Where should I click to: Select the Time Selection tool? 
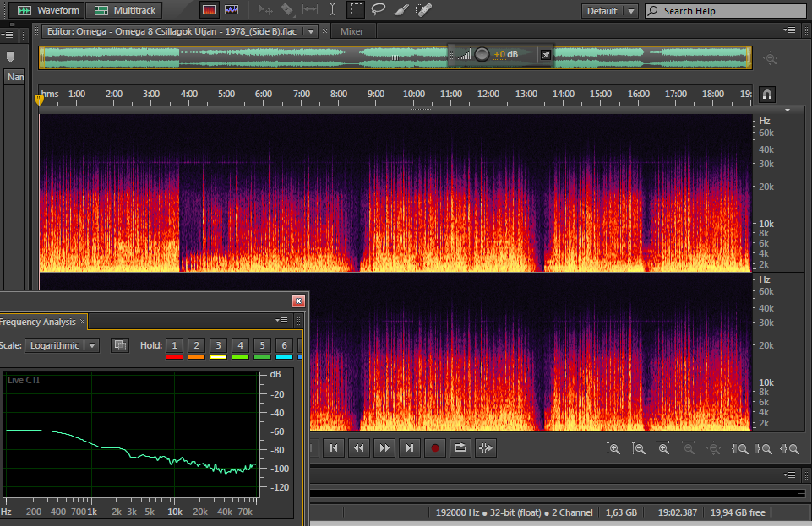(332, 9)
